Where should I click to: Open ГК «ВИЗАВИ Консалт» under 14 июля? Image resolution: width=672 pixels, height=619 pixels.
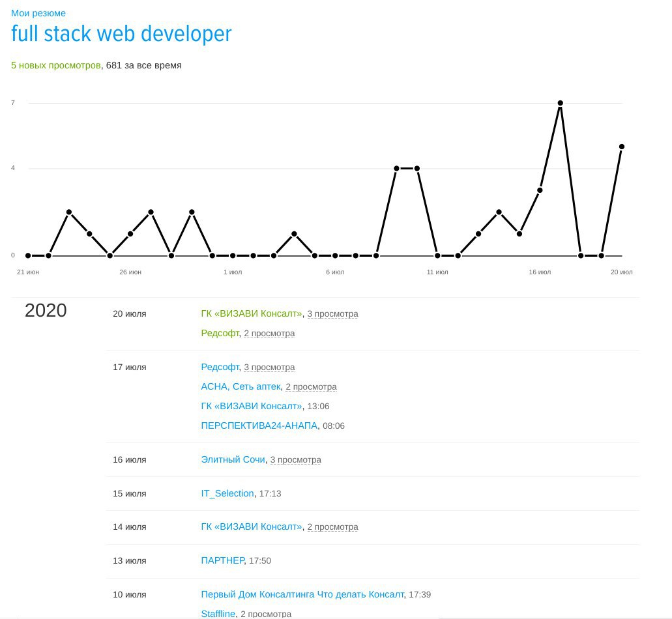252,527
